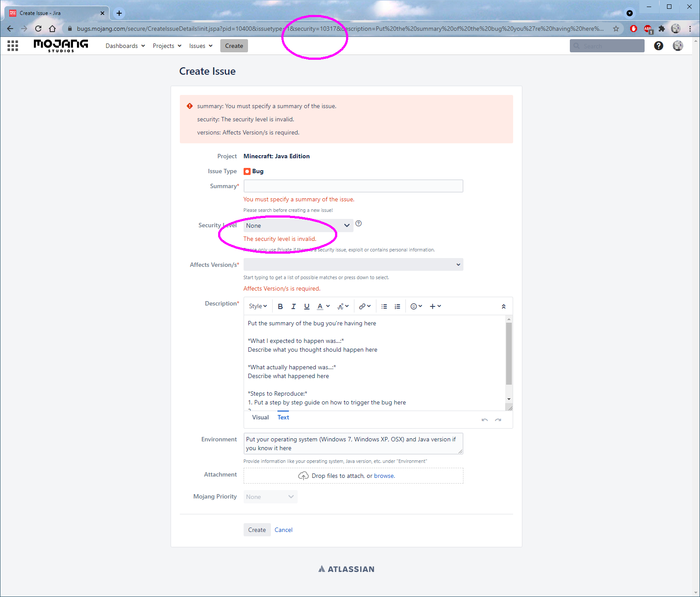The image size is (700, 597).
Task: Reload the current browser page
Action: 38,29
